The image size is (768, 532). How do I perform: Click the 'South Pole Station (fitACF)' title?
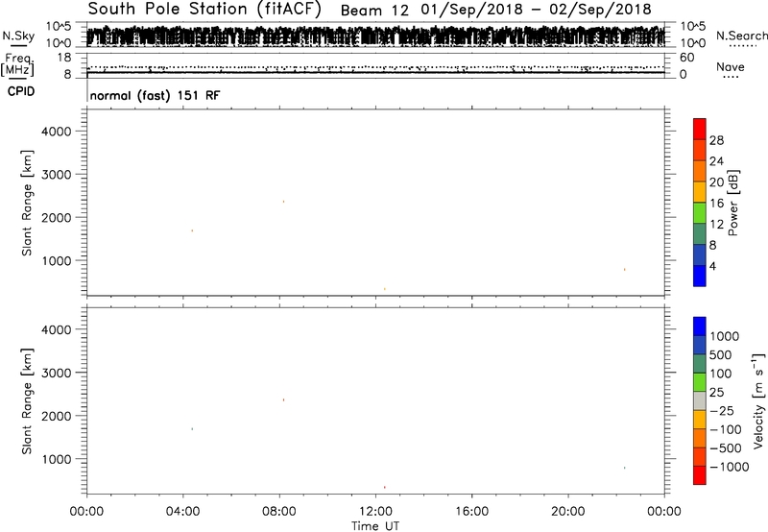pos(204,9)
